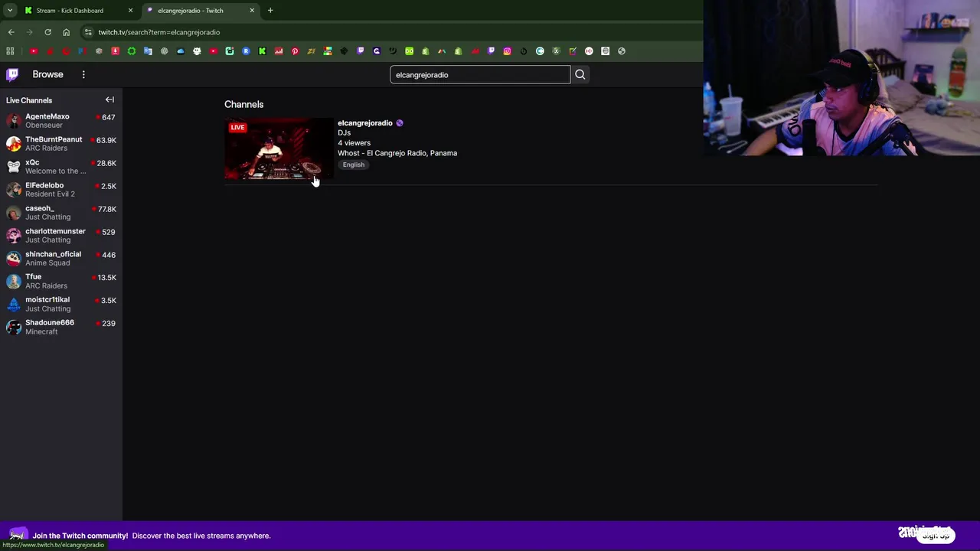Screen dimensions: 980x551
Task: Click stream title Whost - El Cangrejo Radio
Action: pyautogui.click(x=397, y=153)
